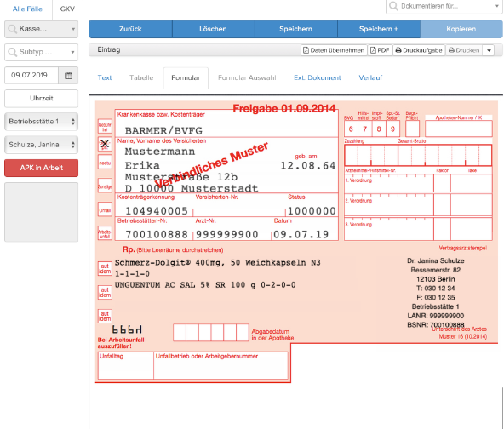Click Unfallbetrieb oder Arbeitgebernummer field
504x429 pixels.
click(220, 366)
